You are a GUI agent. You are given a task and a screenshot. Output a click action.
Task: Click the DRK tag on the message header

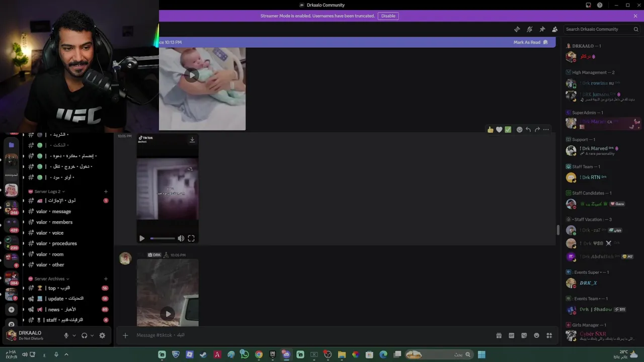click(x=154, y=255)
